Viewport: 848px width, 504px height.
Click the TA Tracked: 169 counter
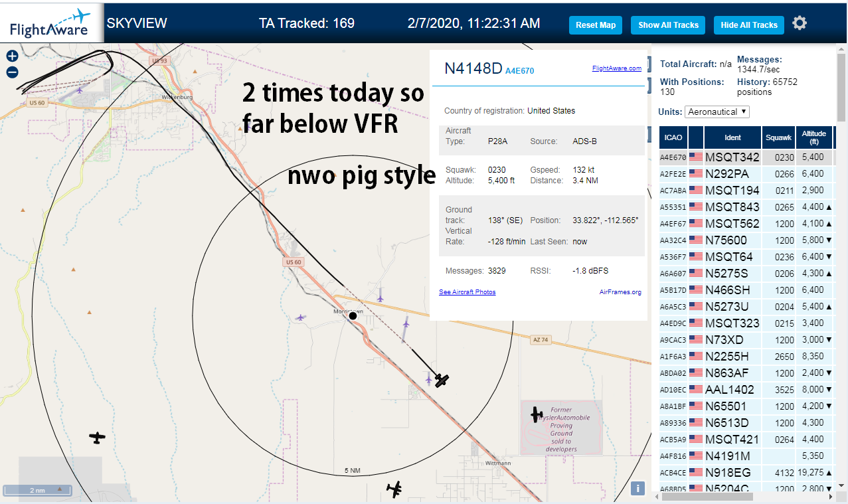click(307, 23)
